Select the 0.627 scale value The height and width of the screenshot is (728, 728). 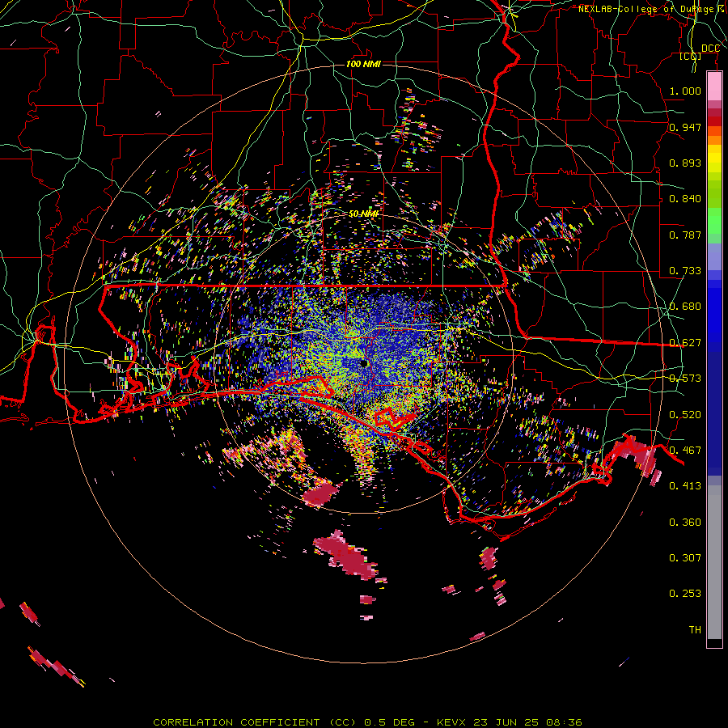pos(685,343)
